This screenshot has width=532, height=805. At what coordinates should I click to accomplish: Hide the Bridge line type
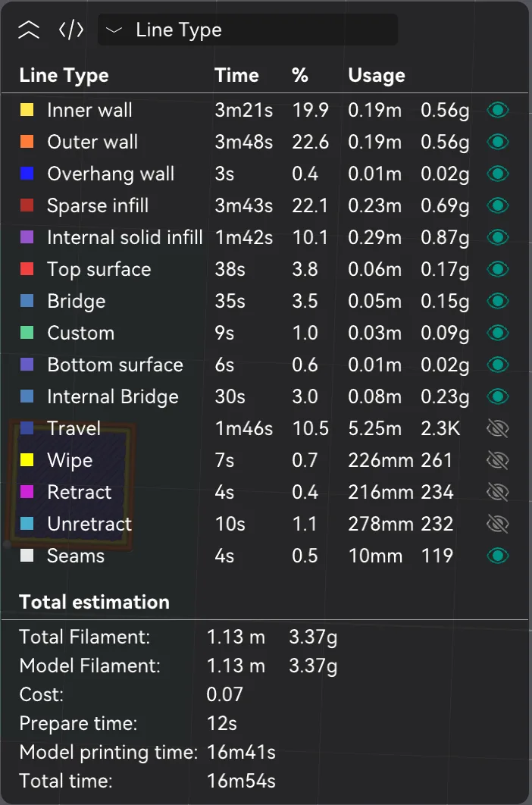point(498,301)
